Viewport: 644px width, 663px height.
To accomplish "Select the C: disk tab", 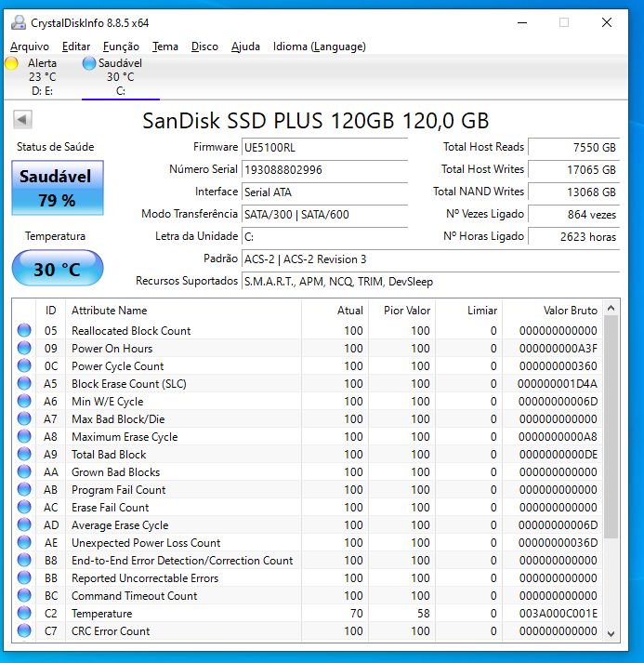I will coord(121,77).
